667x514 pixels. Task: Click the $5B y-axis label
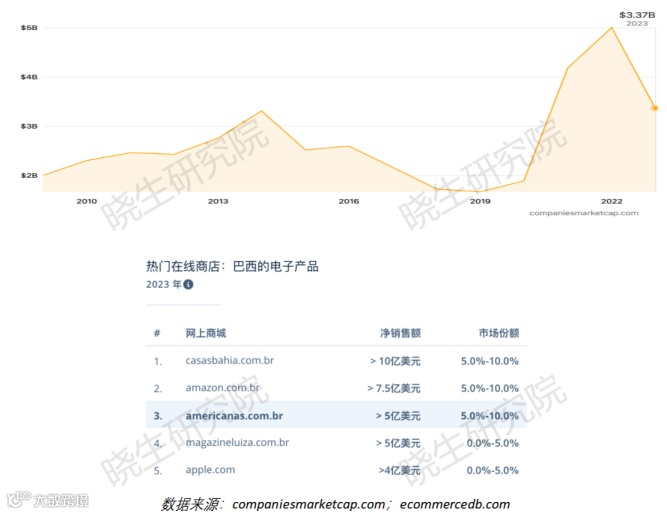click(x=29, y=28)
